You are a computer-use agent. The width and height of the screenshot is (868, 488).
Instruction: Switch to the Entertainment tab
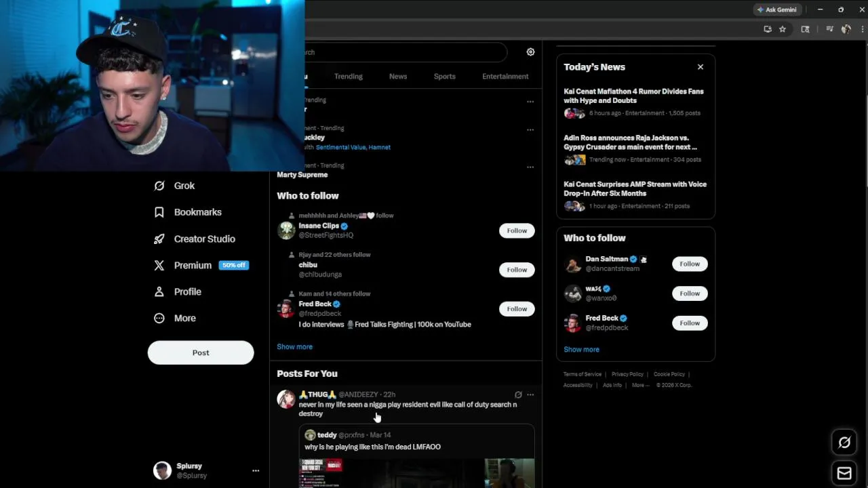tap(505, 77)
